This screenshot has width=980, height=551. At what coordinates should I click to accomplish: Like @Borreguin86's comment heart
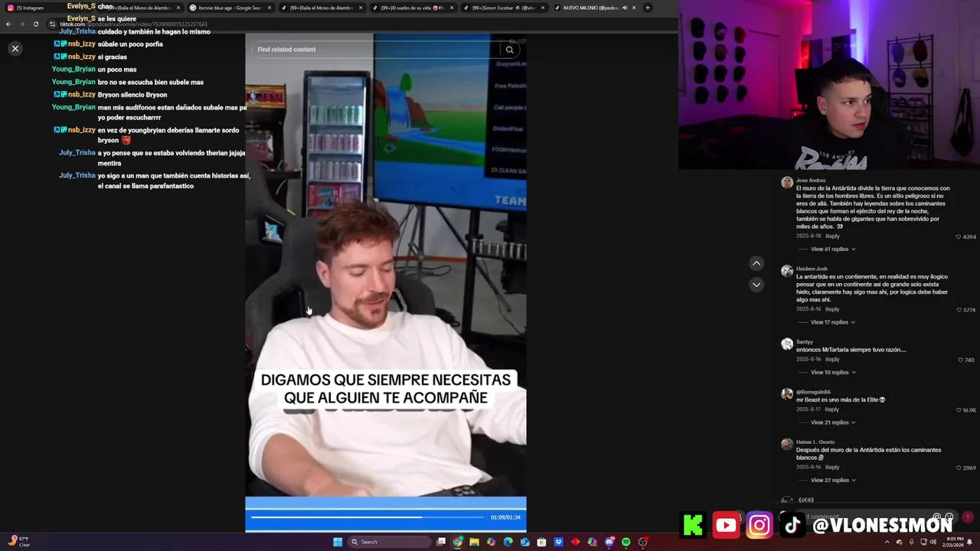tap(959, 410)
